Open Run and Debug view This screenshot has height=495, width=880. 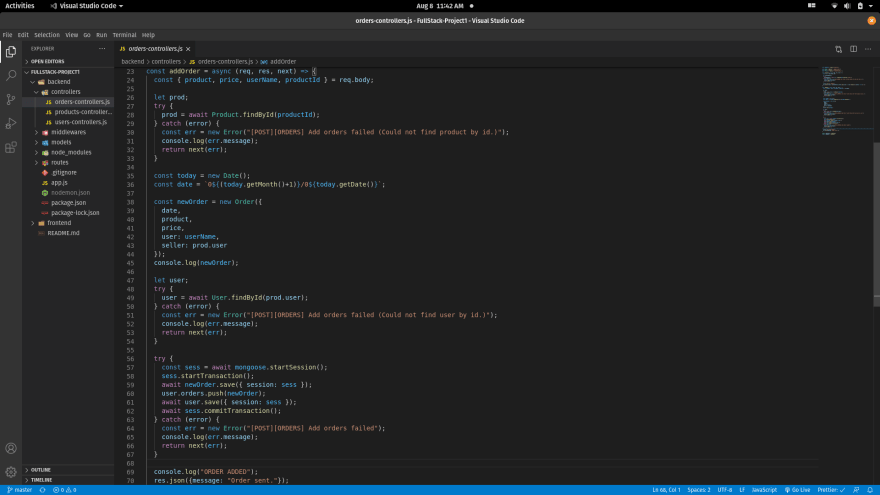point(11,123)
